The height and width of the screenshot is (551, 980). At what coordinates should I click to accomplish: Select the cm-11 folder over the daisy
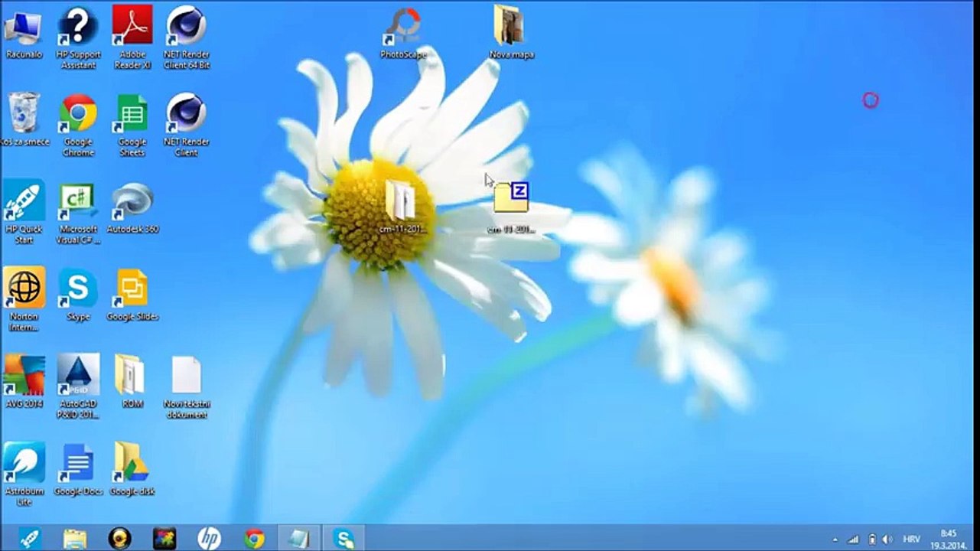[x=402, y=207]
